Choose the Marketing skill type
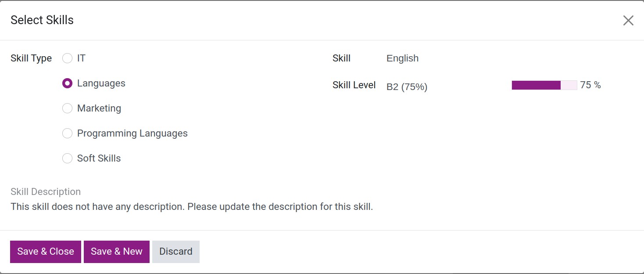Viewport: 644px width, 274px height. point(67,108)
